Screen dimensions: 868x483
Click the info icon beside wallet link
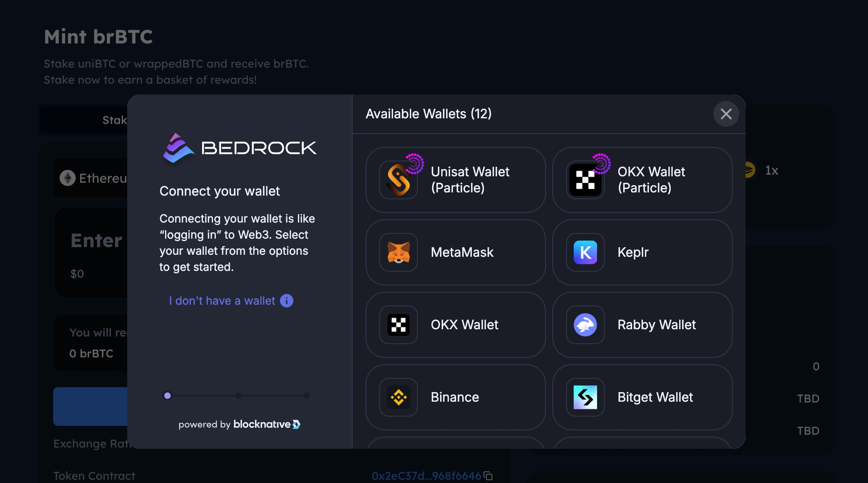(x=287, y=301)
